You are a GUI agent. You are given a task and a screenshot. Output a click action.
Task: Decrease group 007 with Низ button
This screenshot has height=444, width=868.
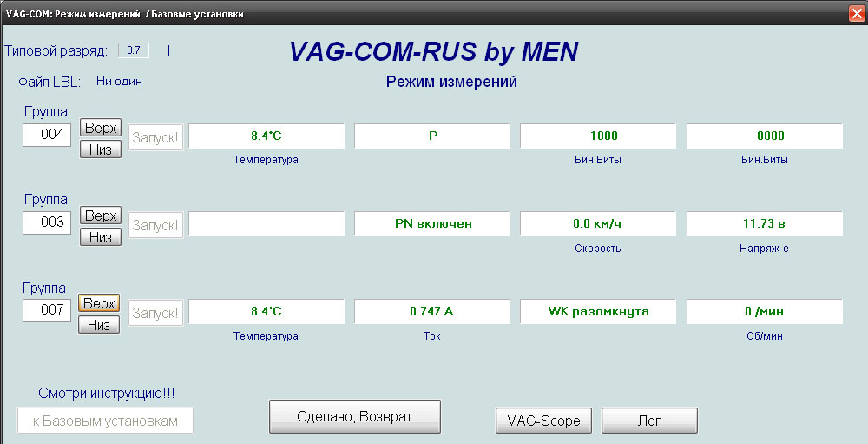pyautogui.click(x=99, y=325)
